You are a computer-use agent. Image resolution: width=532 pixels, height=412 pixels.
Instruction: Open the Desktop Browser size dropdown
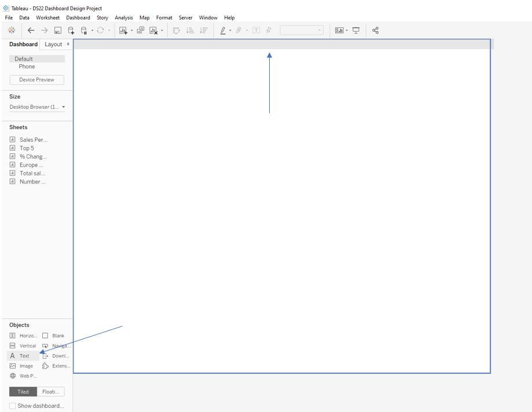coord(37,107)
